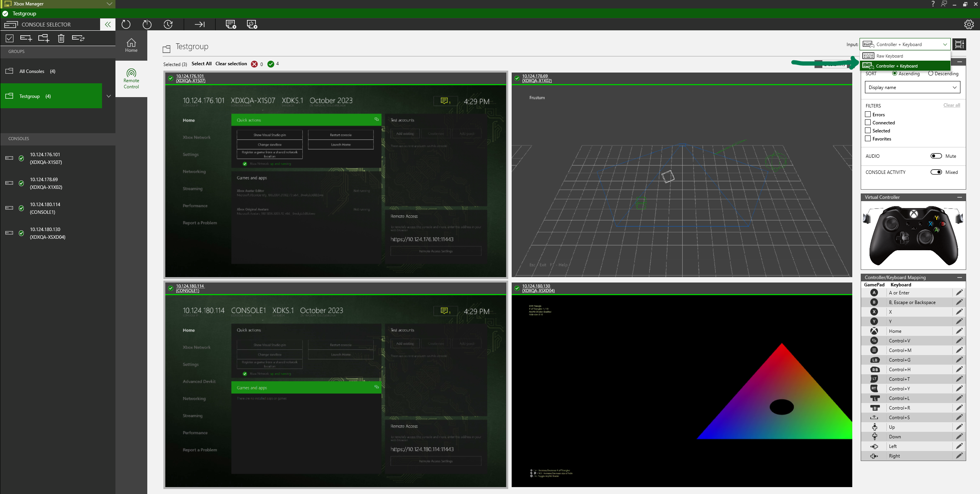
Task: Click the add group icon
Action: click(x=44, y=38)
